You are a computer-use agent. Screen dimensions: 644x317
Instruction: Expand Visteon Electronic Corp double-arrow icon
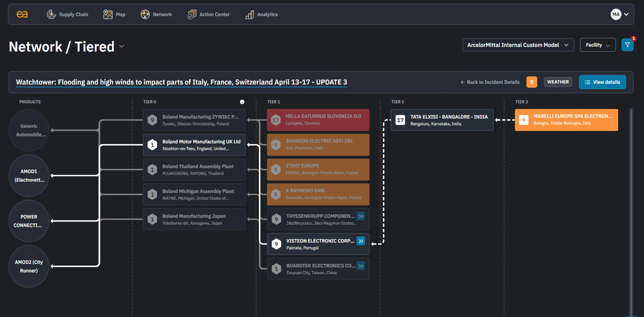coord(361,241)
